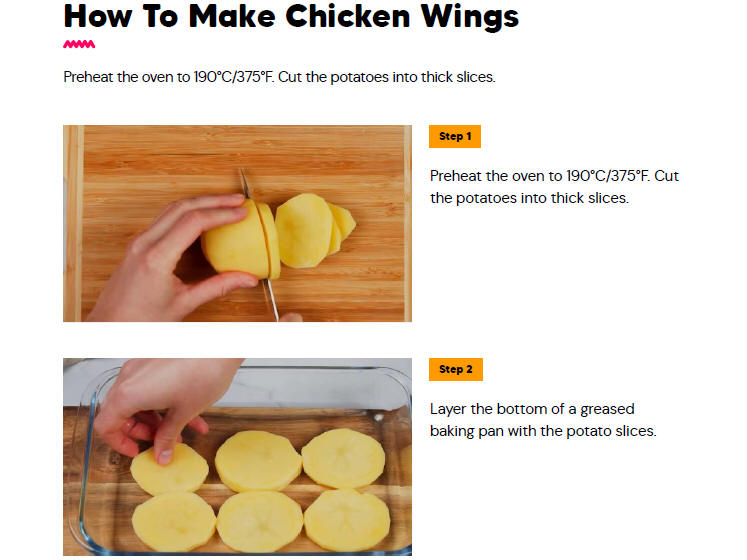This screenshot has width=747, height=560.
Task: Click the "Layer the bottom of a greased" text
Action: tap(532, 409)
